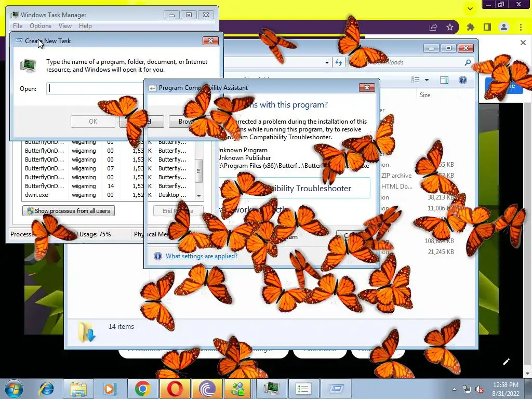This screenshot has height=399, width=532.
Task: Dismiss the Chrome panel with the X
Action: (x=523, y=43)
